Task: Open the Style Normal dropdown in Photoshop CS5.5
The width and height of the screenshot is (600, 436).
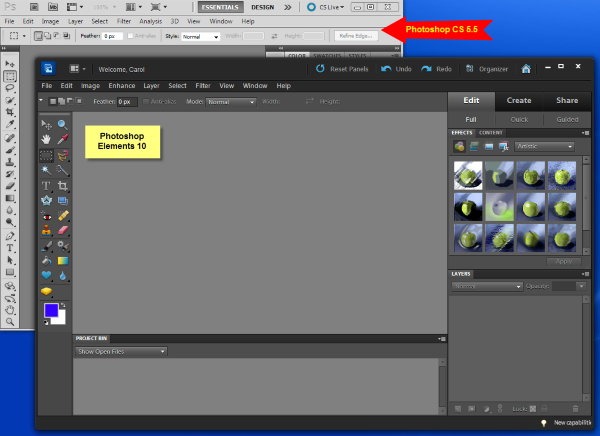Action: (201, 37)
